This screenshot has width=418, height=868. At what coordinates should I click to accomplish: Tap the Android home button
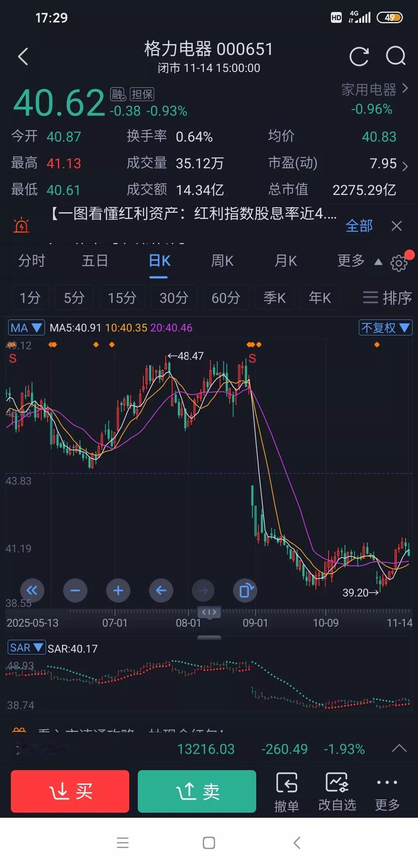coord(209,842)
